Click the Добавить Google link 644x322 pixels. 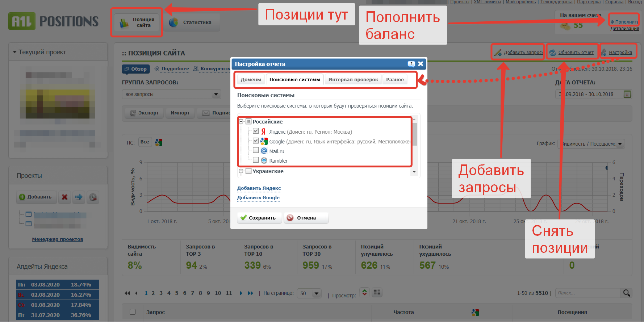(x=258, y=197)
